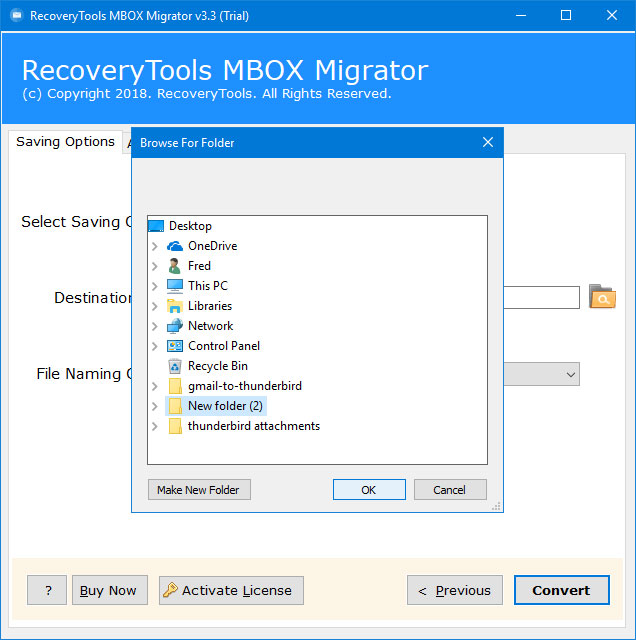Viewport: 636px width, 640px height.
Task: Select the New folder (2) label
Action: point(225,406)
